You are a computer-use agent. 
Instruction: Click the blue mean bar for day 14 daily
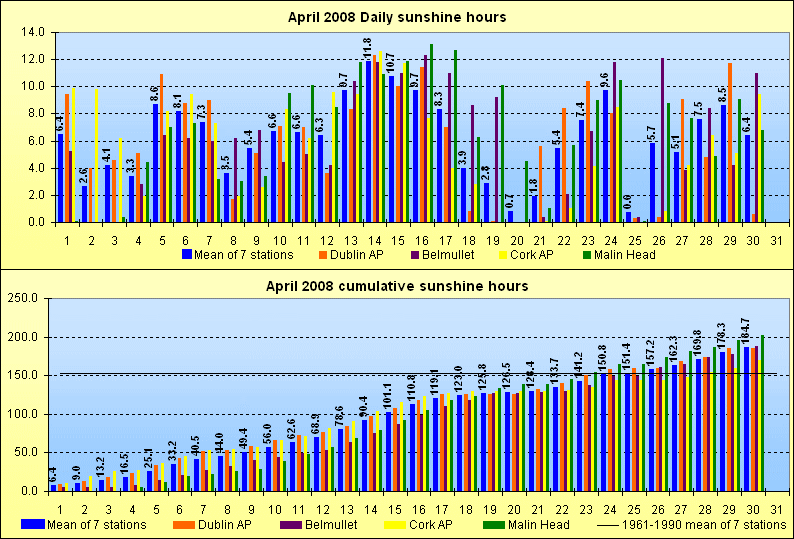click(x=368, y=142)
